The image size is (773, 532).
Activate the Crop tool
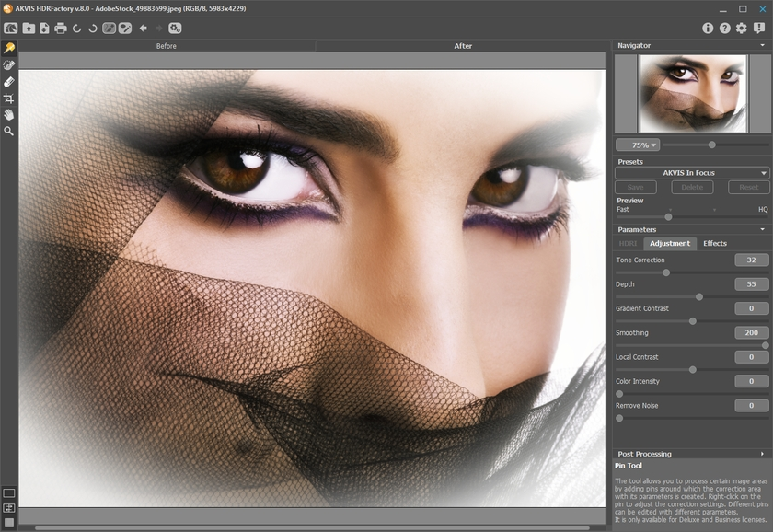click(9, 98)
